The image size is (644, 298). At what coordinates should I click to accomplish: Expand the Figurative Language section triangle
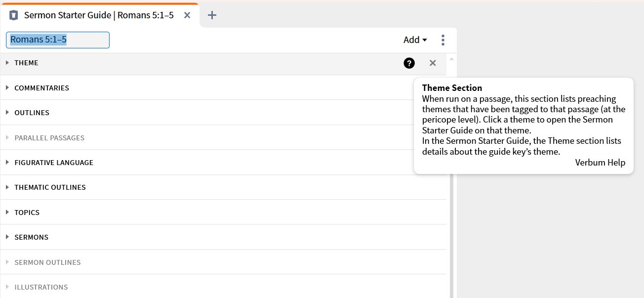7,162
